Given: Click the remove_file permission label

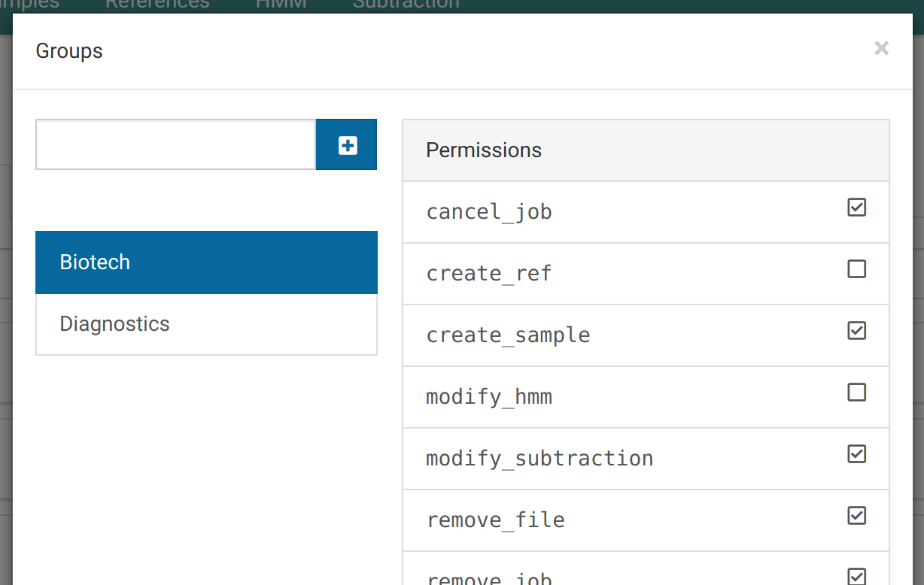Looking at the screenshot, I should (495, 520).
